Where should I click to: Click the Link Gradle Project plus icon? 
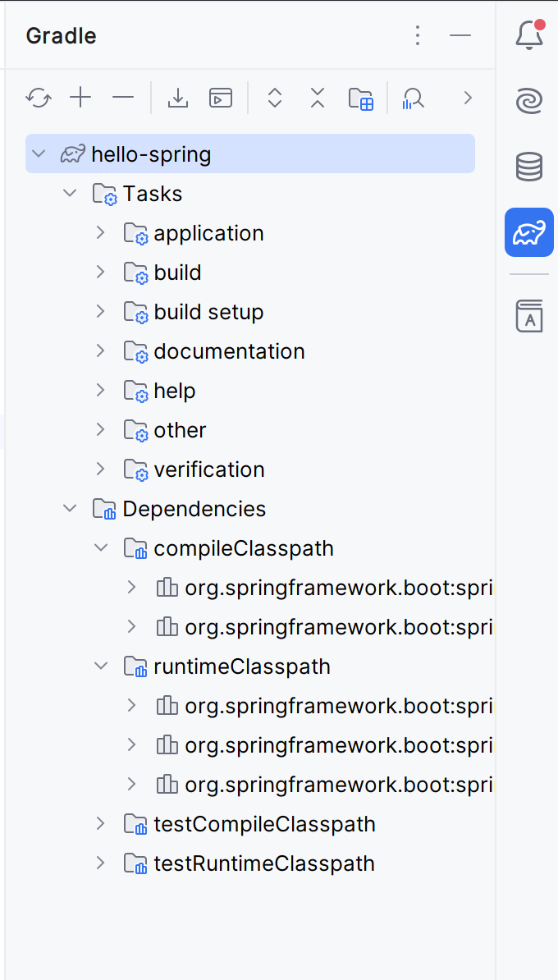(80, 98)
